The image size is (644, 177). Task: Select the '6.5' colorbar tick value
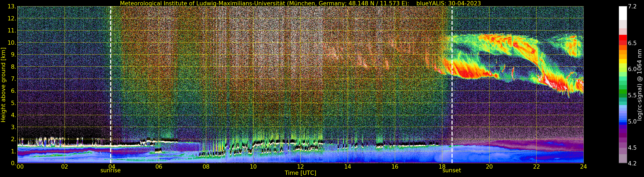click(632, 43)
